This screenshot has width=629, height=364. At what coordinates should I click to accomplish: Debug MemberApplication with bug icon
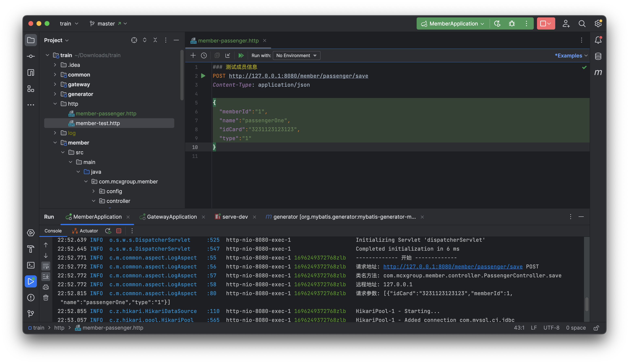[x=512, y=24]
